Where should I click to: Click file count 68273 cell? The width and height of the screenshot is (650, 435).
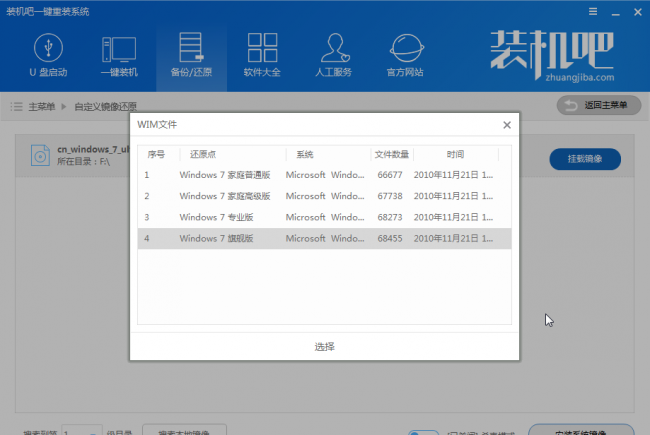pyautogui.click(x=390, y=217)
